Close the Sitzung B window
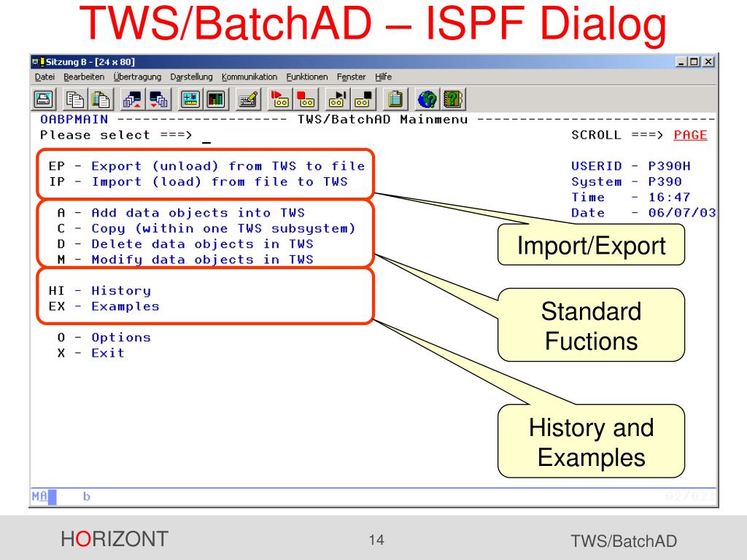The image size is (747, 560). 709,62
